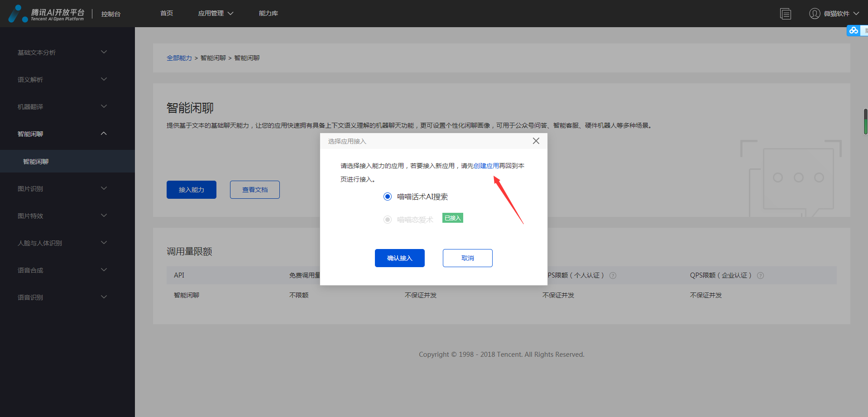Open the 微猫软件 account dropdown
Image resolution: width=868 pixels, height=417 pixels.
click(841, 14)
